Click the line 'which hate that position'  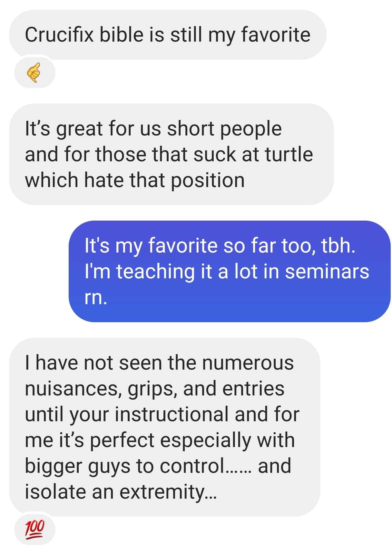[135, 180]
